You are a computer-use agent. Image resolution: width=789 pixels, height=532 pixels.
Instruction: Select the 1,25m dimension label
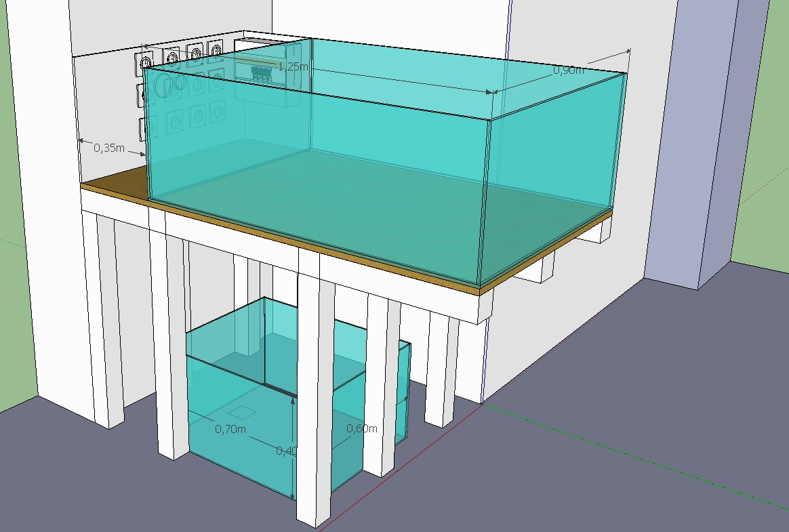[x=293, y=66]
